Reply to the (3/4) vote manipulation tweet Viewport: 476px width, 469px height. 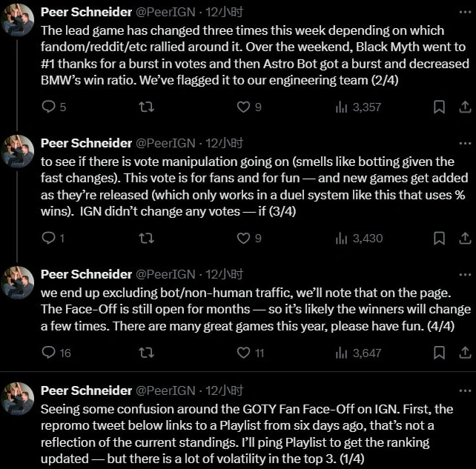click(x=53, y=238)
